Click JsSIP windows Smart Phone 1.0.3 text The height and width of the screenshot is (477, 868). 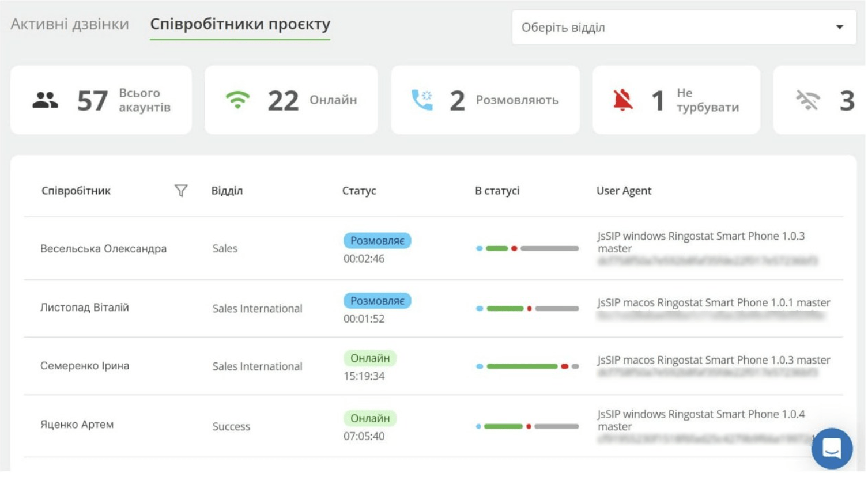701,242
